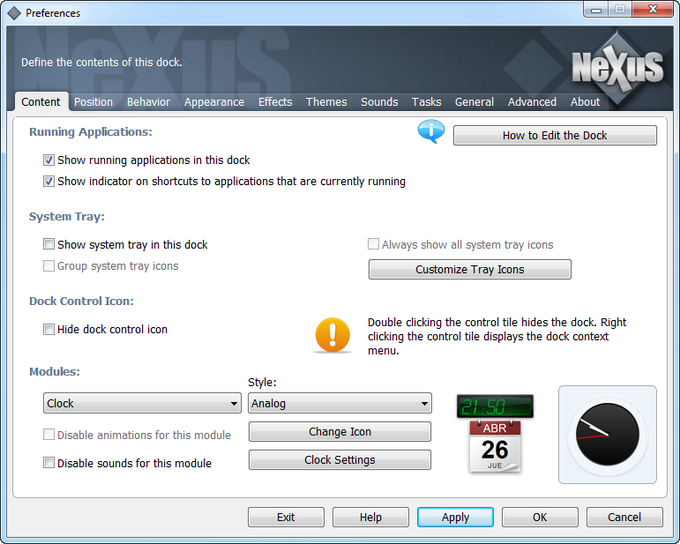680x544 pixels.
Task: Click the blue info speech-bubble icon
Action: pos(431,131)
